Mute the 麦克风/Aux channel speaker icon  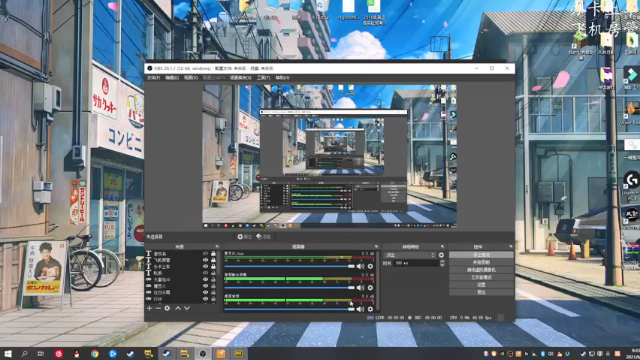click(360, 266)
